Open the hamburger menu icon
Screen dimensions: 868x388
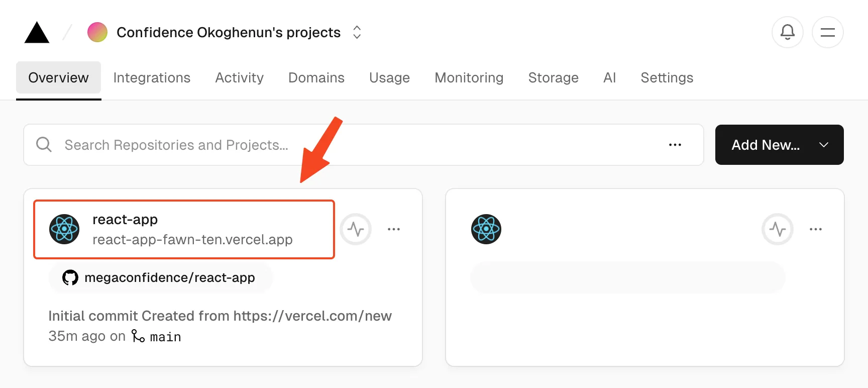tap(827, 32)
